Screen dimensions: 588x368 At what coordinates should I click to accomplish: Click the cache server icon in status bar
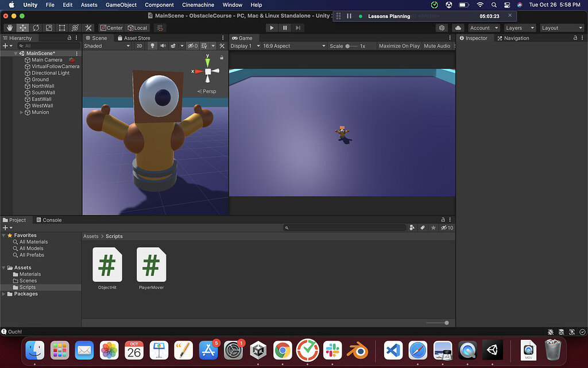coord(561,332)
